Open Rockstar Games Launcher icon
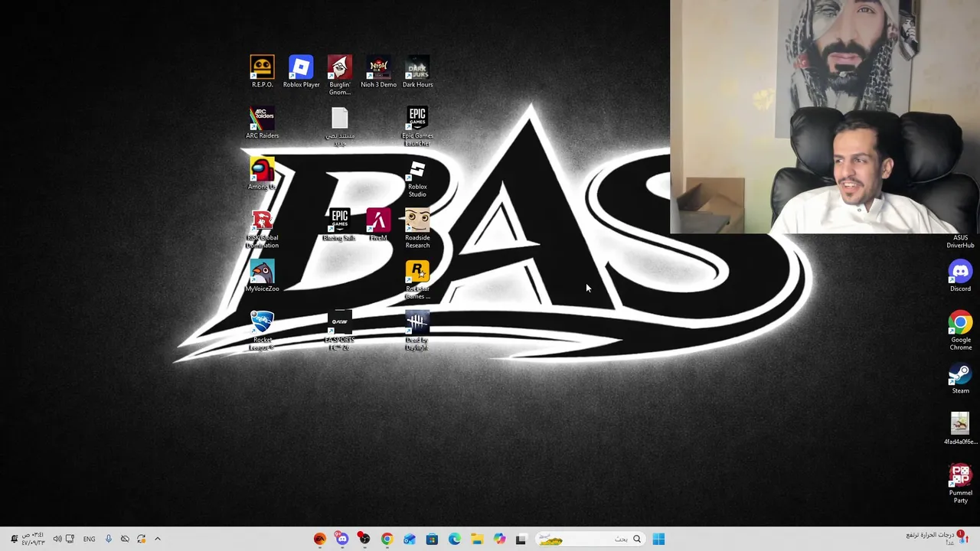980x551 pixels. 417,279
